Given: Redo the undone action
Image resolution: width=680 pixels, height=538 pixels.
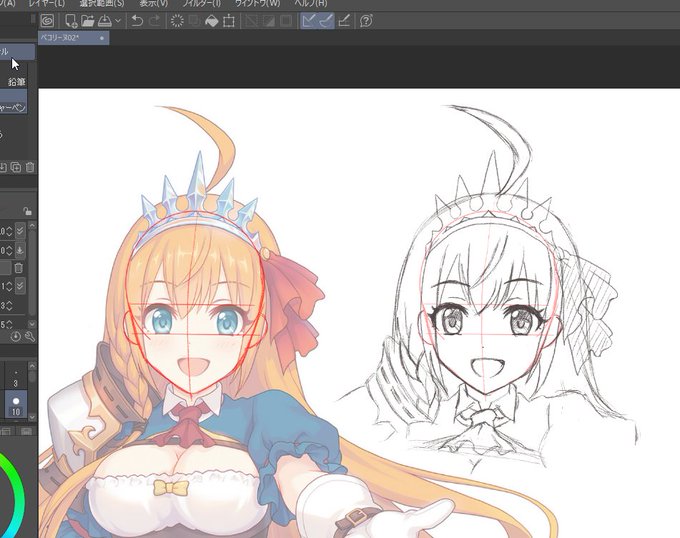Looking at the screenshot, I should pos(155,20).
